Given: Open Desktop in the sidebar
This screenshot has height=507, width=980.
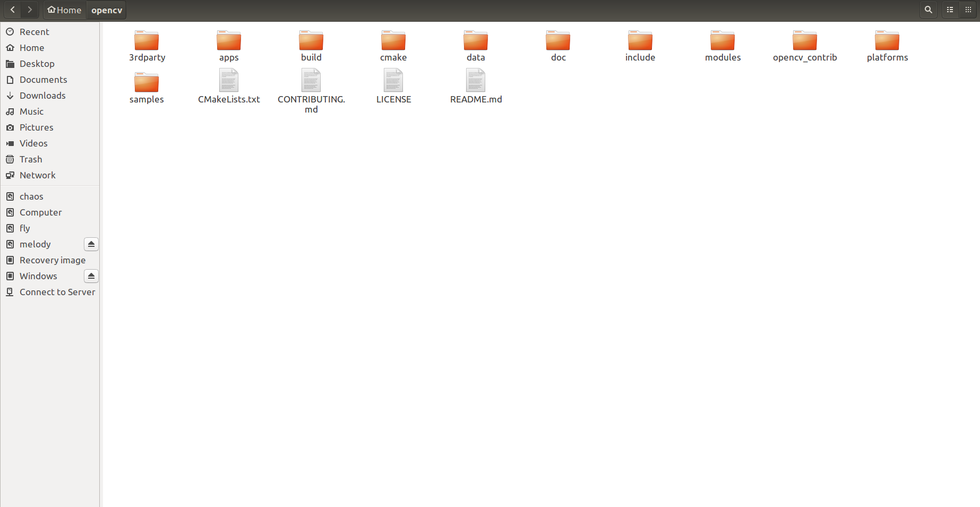Looking at the screenshot, I should 50,64.
